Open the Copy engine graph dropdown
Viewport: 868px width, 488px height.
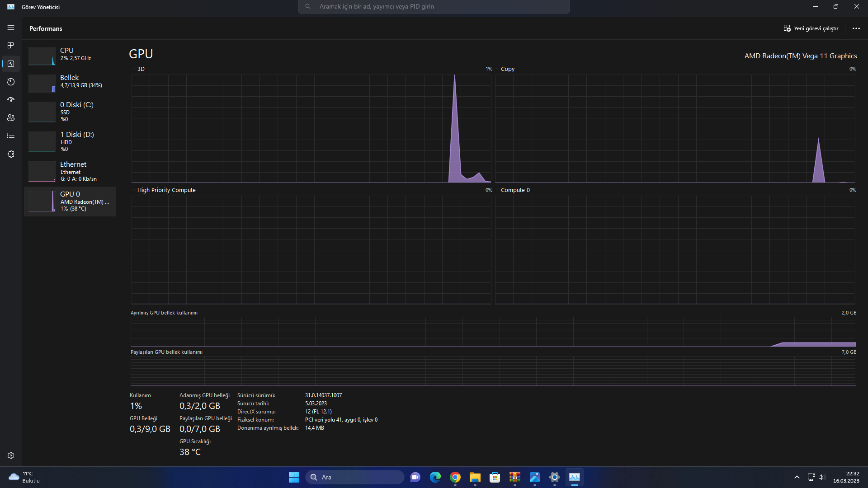click(x=505, y=69)
